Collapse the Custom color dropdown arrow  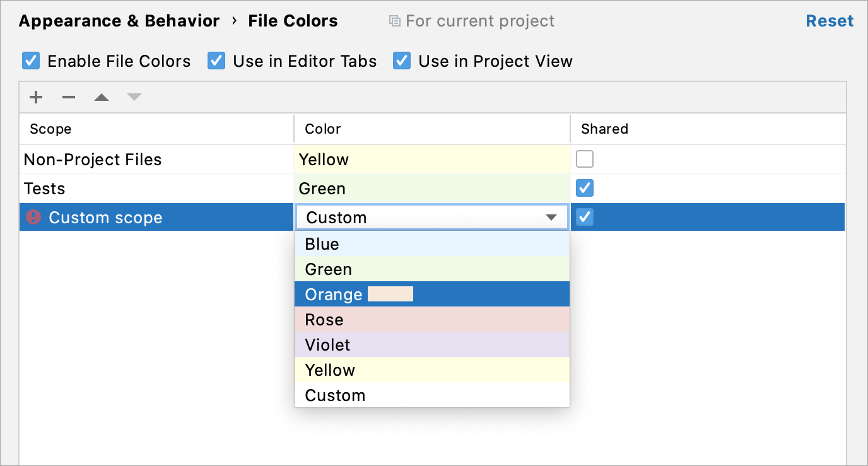click(x=551, y=218)
